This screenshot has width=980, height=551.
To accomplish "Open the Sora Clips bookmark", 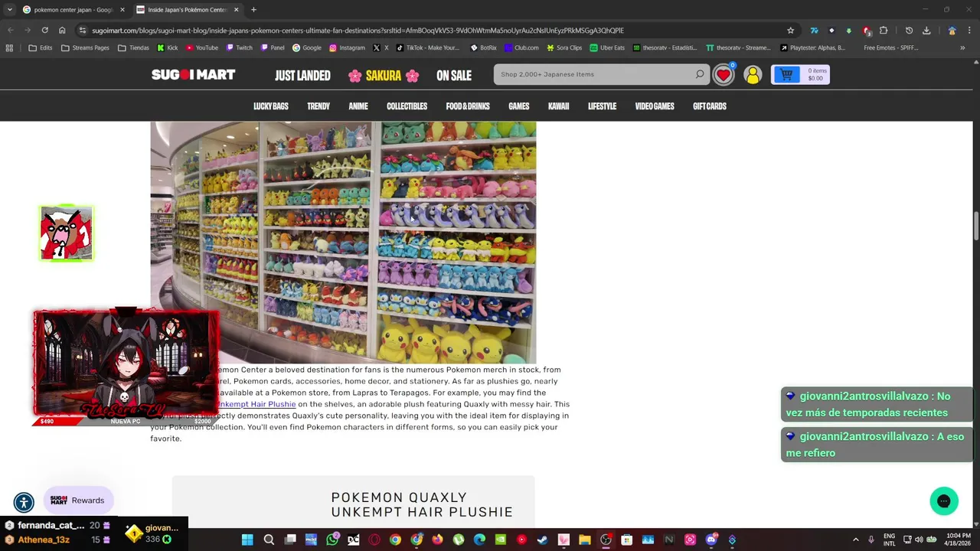I will tap(563, 47).
